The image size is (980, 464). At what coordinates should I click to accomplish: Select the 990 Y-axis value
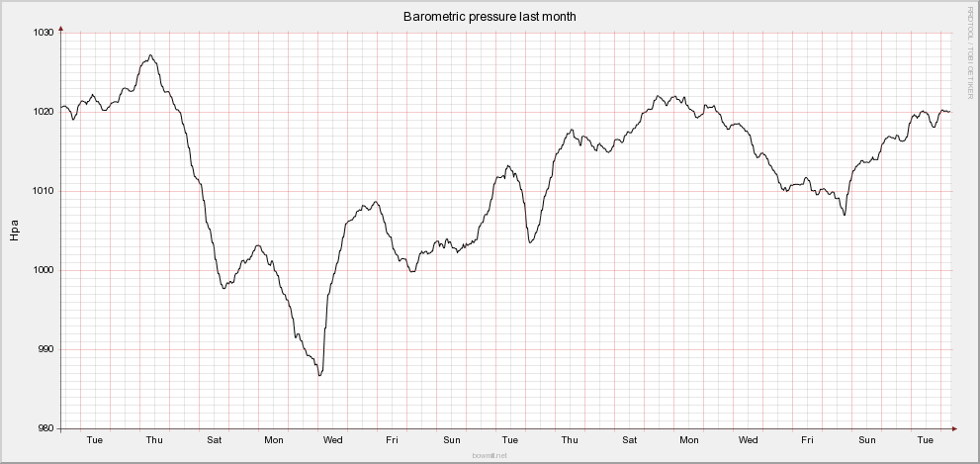point(45,349)
